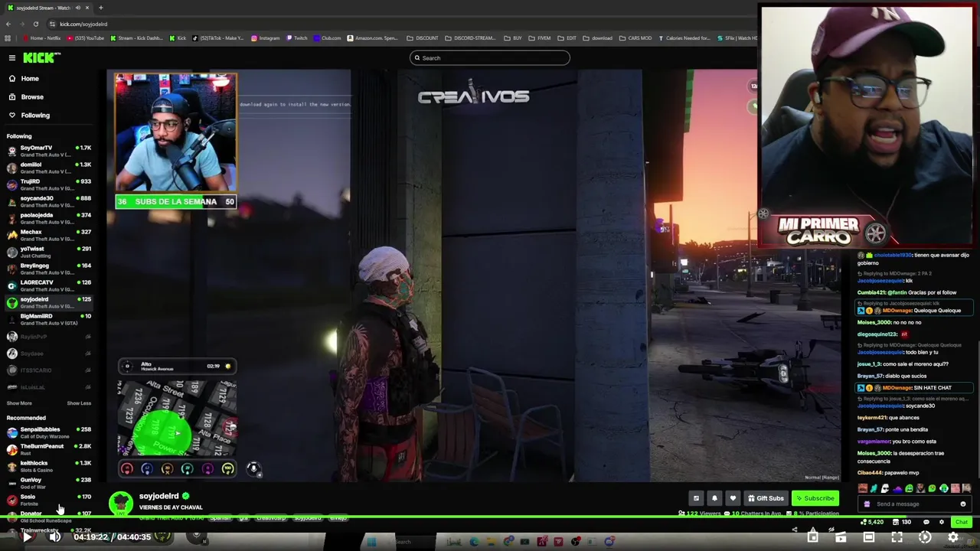Close the soyjodelrd Stream tab
Image resolution: width=980 pixels, height=551 pixels.
click(87, 8)
